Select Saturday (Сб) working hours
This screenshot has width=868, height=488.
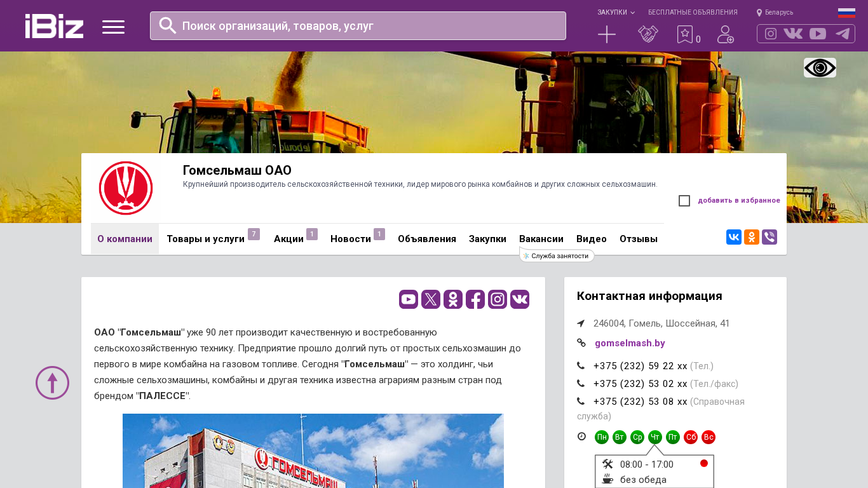pyautogui.click(x=691, y=437)
